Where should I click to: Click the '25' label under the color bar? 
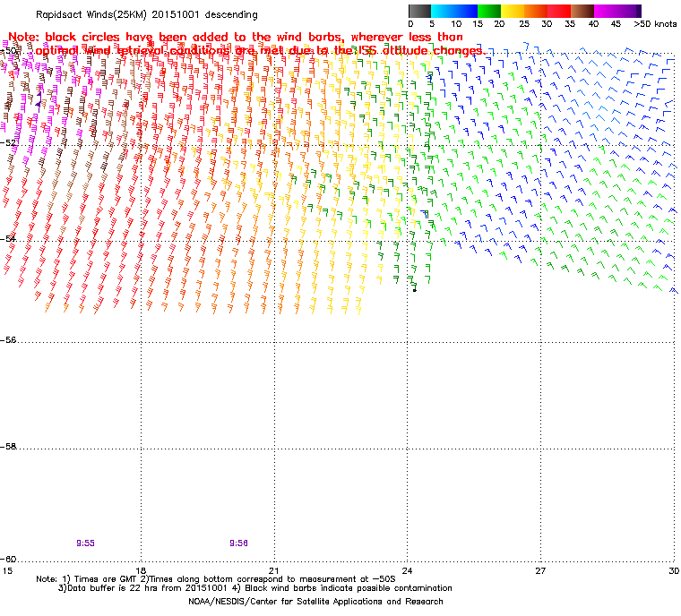coord(524,24)
